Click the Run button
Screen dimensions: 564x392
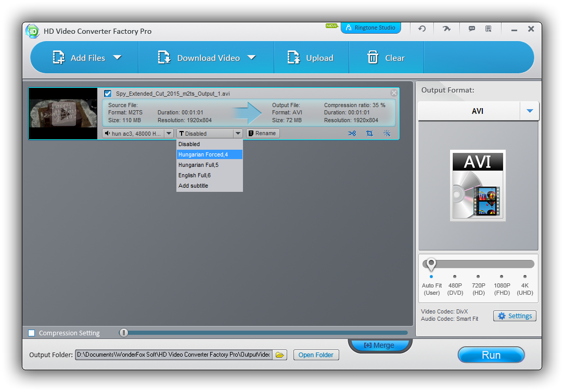tap(491, 355)
